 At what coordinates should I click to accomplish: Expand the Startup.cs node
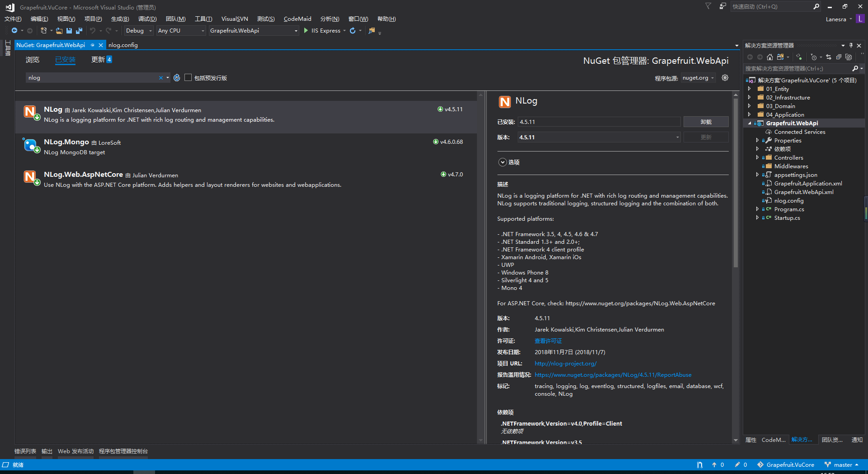(x=757, y=218)
